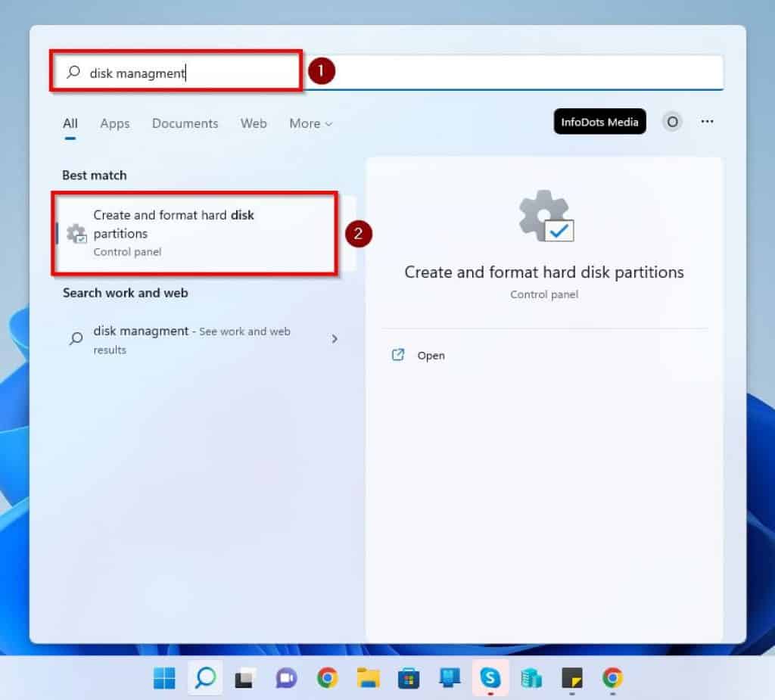
Task: Open the last Chrome icon on the taskbar
Action: pos(613,678)
